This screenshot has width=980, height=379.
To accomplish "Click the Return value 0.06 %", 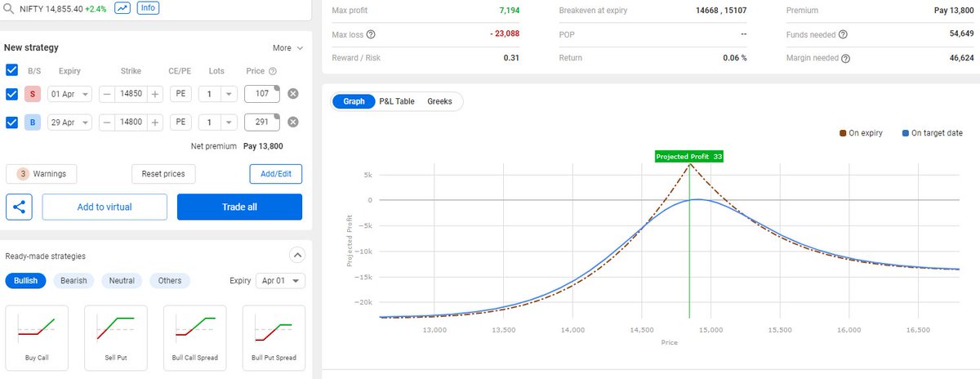I will click(736, 58).
